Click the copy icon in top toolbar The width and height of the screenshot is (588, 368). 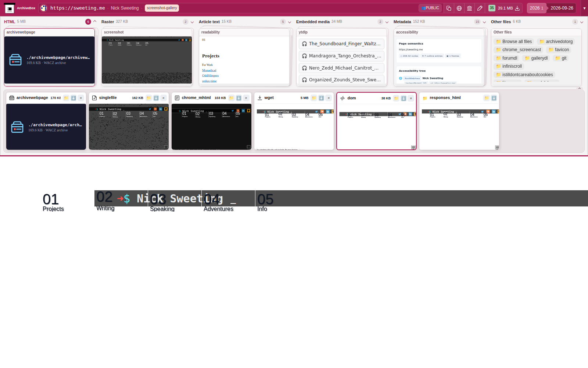pyautogui.click(x=449, y=8)
